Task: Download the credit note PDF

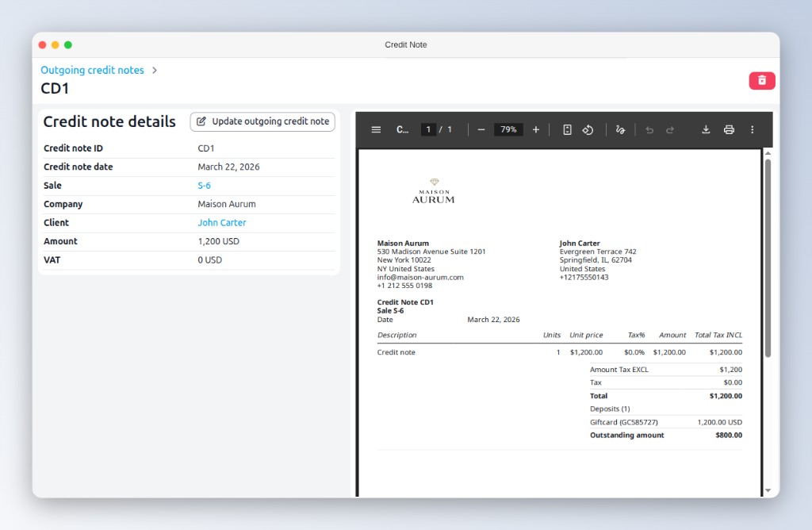Action: tap(705, 129)
